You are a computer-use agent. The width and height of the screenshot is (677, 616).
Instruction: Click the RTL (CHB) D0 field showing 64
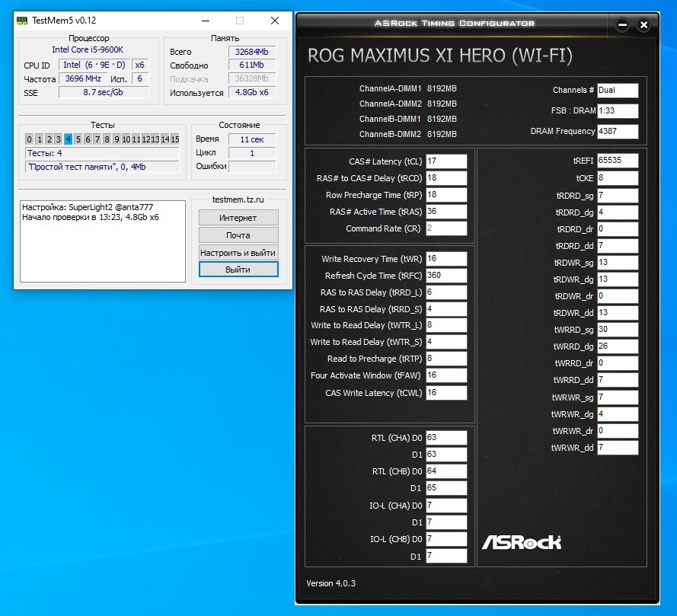tap(446, 471)
